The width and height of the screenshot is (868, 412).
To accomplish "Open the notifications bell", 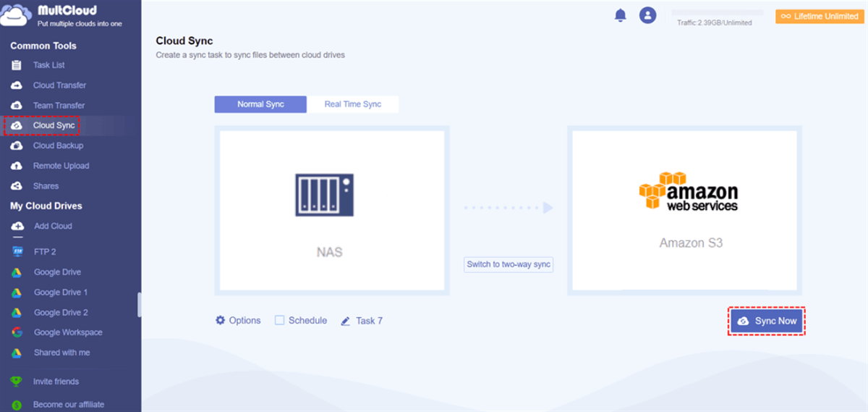I will click(620, 15).
